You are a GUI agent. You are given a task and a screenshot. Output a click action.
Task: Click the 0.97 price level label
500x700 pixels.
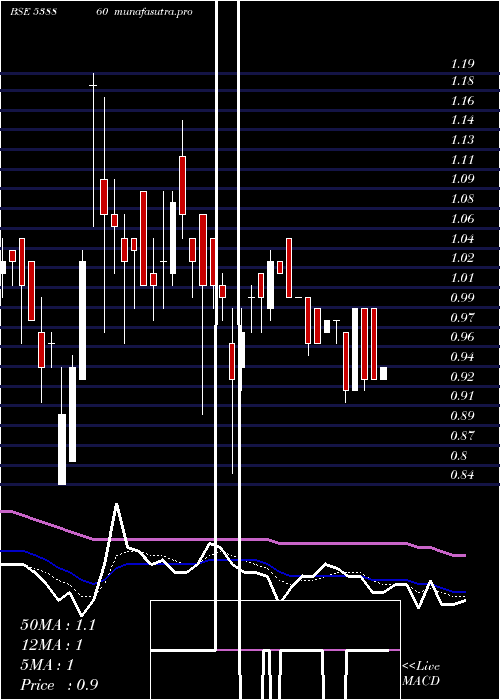click(462, 317)
